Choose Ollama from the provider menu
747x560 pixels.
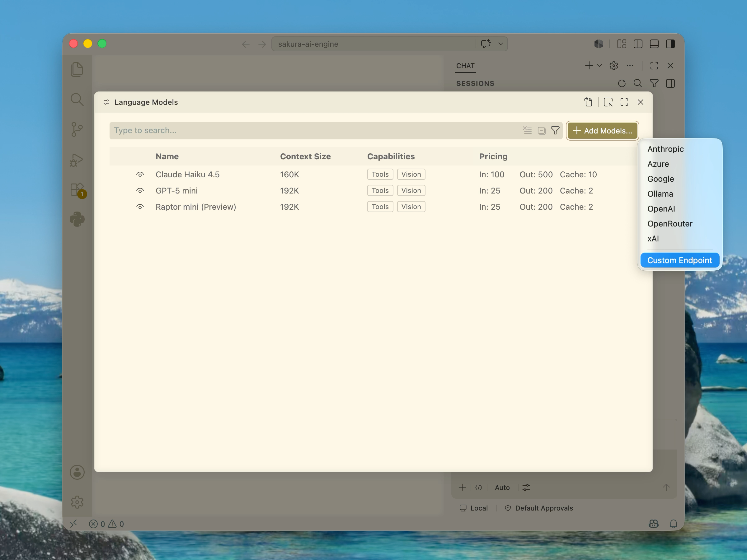click(x=680, y=194)
